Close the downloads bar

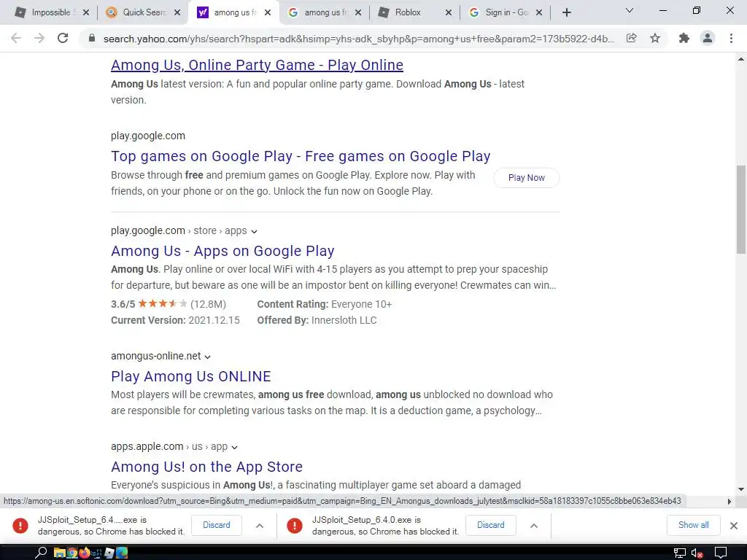[x=734, y=525]
